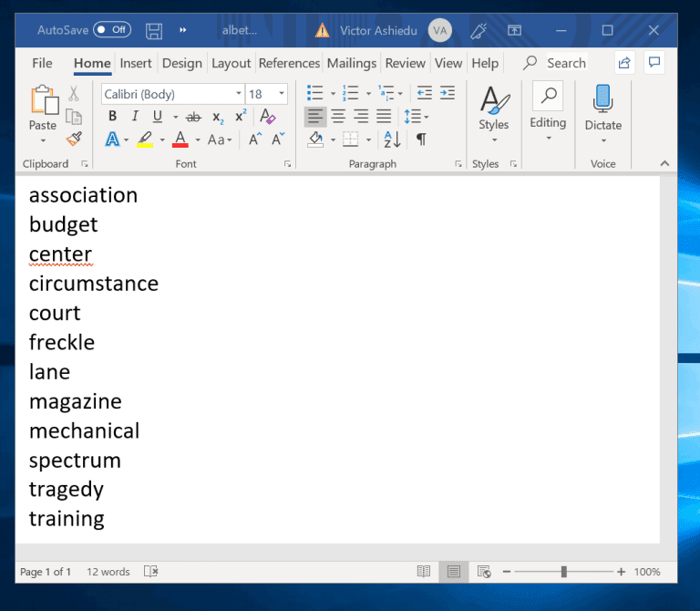The width and height of the screenshot is (700, 611).
Task: Click the Share icon
Action: coord(624,63)
